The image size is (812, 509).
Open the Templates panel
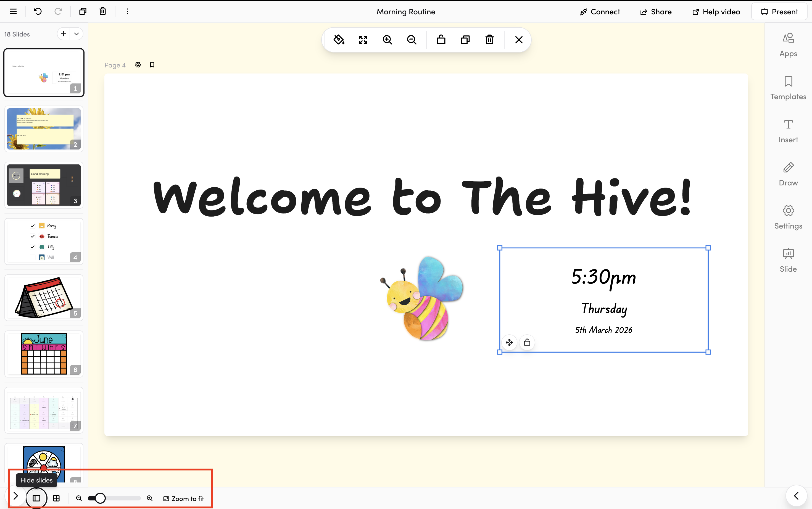tap(788, 88)
